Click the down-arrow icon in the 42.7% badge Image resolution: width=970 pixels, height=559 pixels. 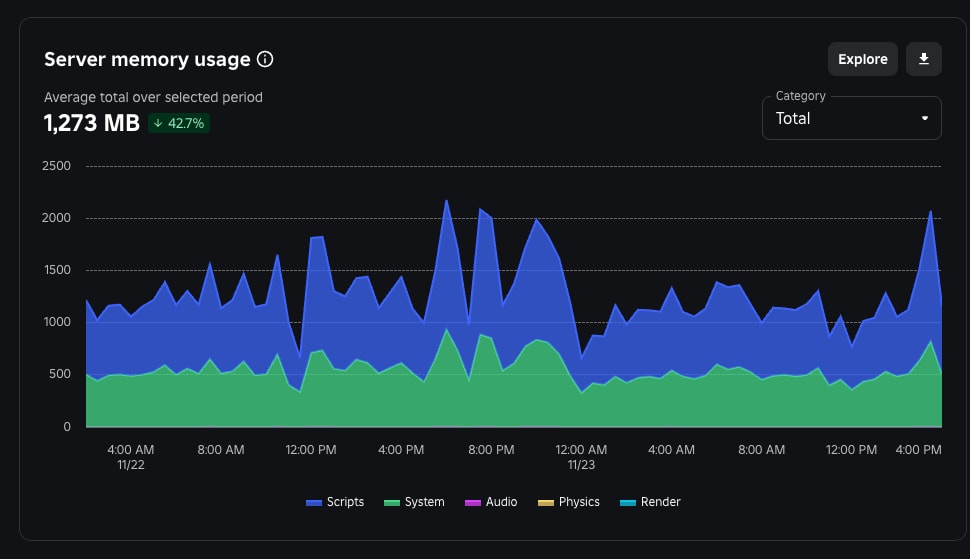coord(158,124)
